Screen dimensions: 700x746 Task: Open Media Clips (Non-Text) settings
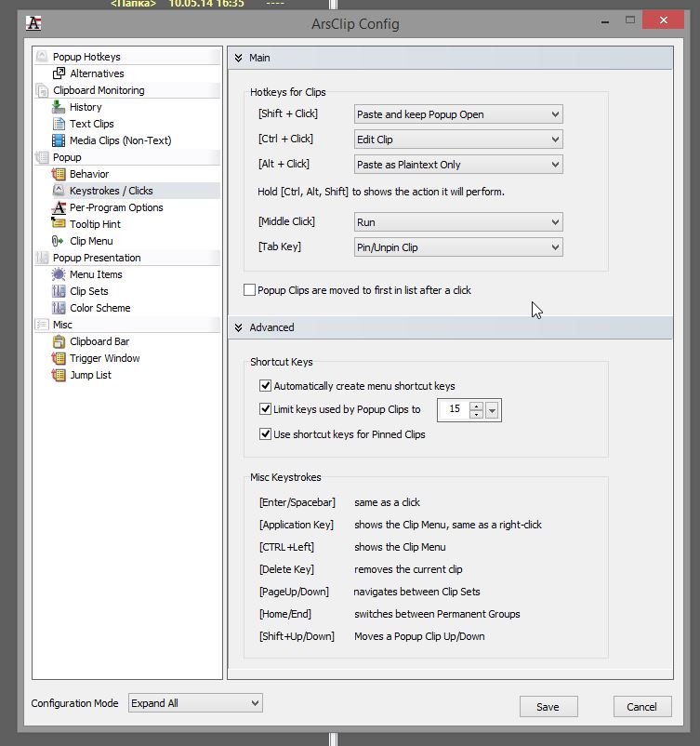pyautogui.click(x=120, y=140)
